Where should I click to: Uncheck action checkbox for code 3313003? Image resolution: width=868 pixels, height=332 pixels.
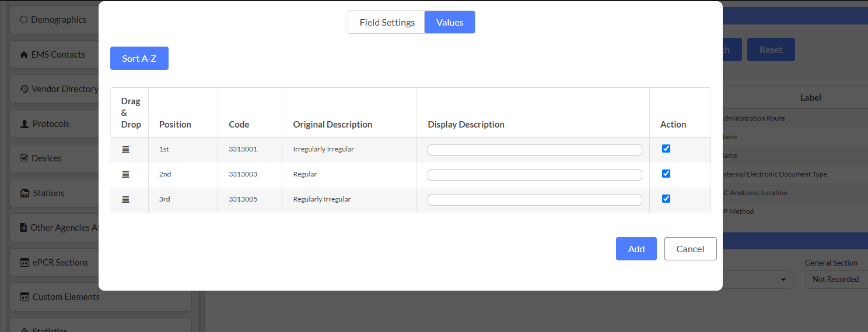pos(666,174)
